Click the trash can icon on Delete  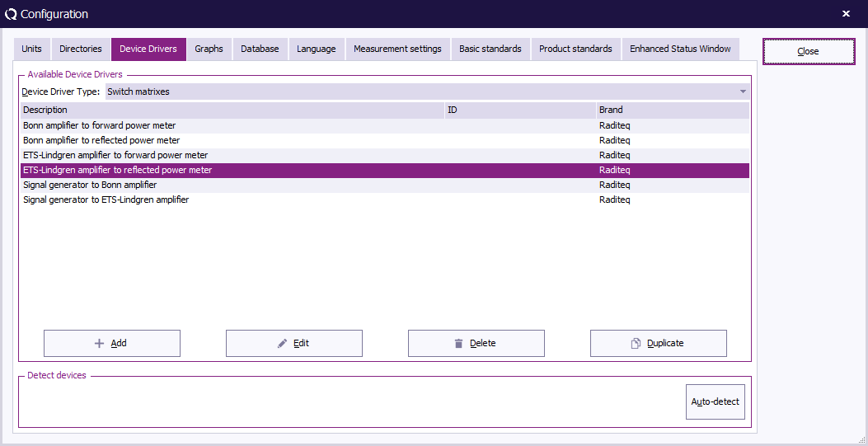pyautogui.click(x=458, y=344)
